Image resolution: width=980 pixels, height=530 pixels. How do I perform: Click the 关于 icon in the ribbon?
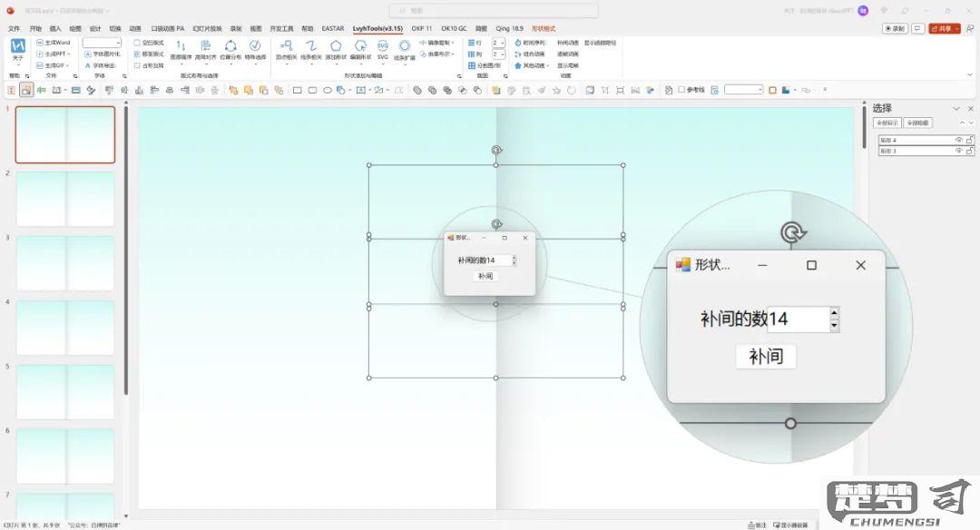(x=18, y=45)
